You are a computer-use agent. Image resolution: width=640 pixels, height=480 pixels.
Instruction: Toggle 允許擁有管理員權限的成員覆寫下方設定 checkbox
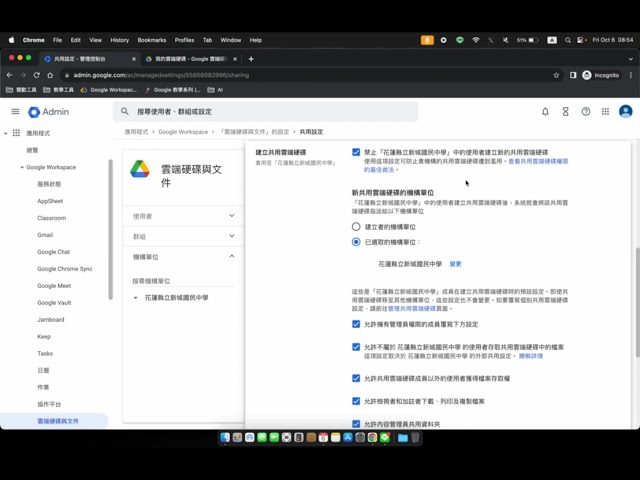(356, 324)
